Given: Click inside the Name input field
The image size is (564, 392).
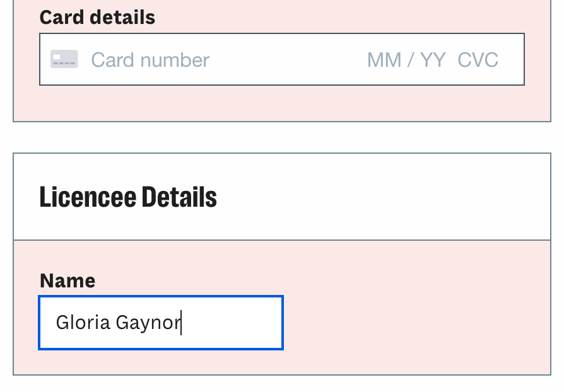Looking at the screenshot, I should pos(161,322).
